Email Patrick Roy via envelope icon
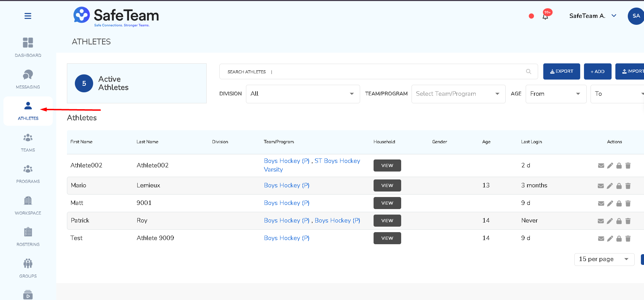This screenshot has width=644, height=300. (x=601, y=221)
